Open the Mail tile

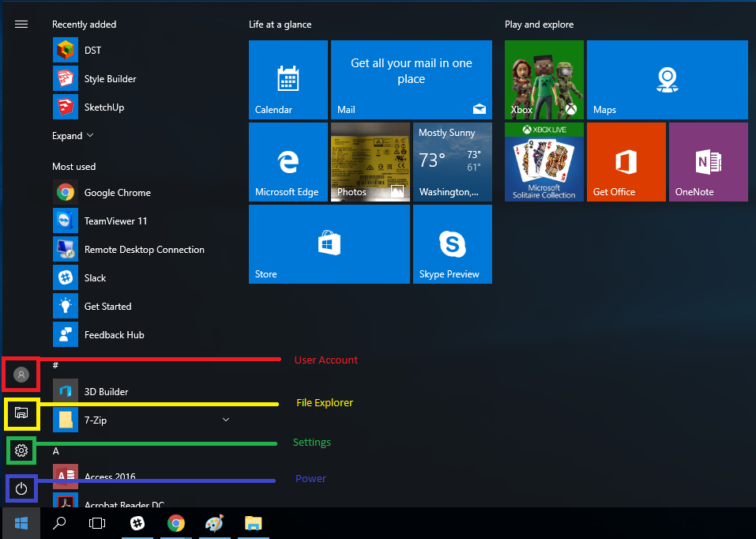(412, 80)
